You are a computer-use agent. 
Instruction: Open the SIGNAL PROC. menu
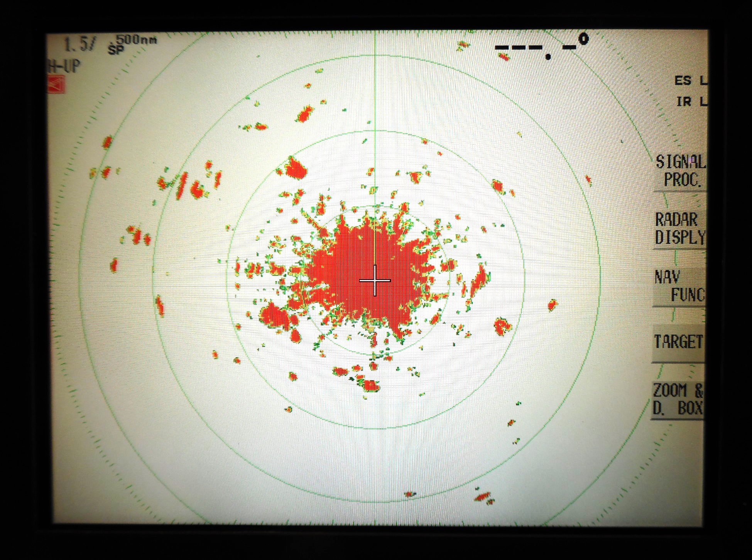click(x=681, y=171)
